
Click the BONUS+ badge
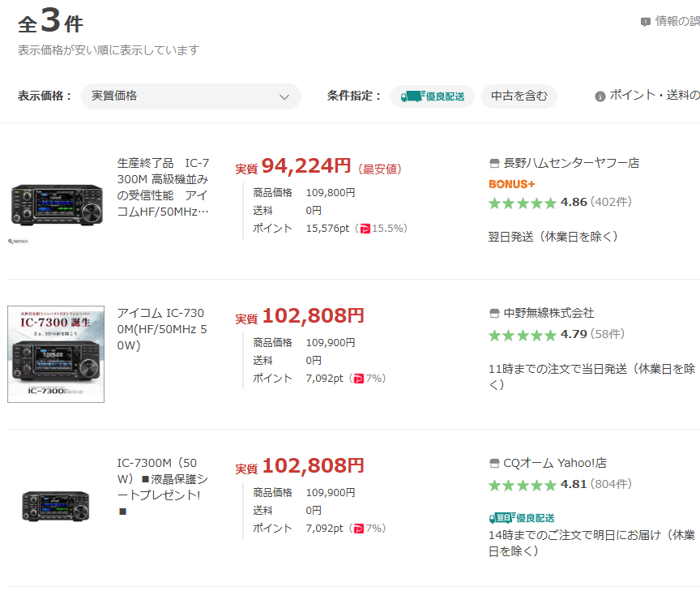tap(511, 184)
